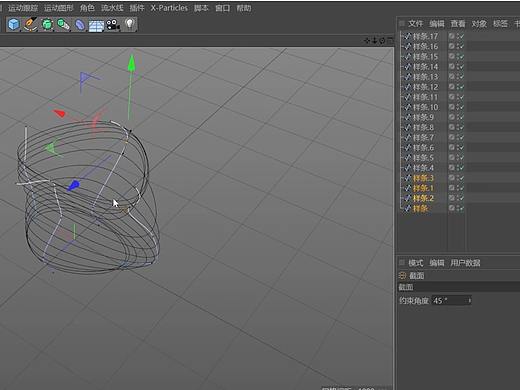Select the highlighted 样条.2 row label
This screenshot has width=520, height=390.
[423, 198]
